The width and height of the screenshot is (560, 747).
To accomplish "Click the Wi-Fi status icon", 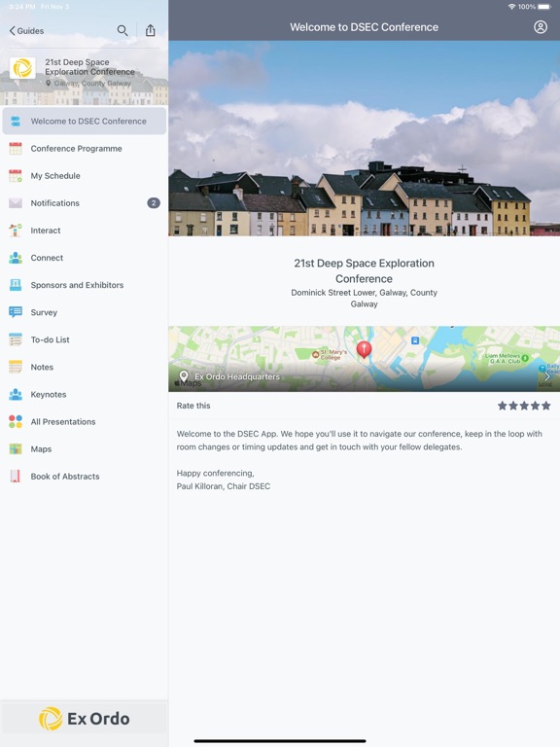I will tap(511, 7).
